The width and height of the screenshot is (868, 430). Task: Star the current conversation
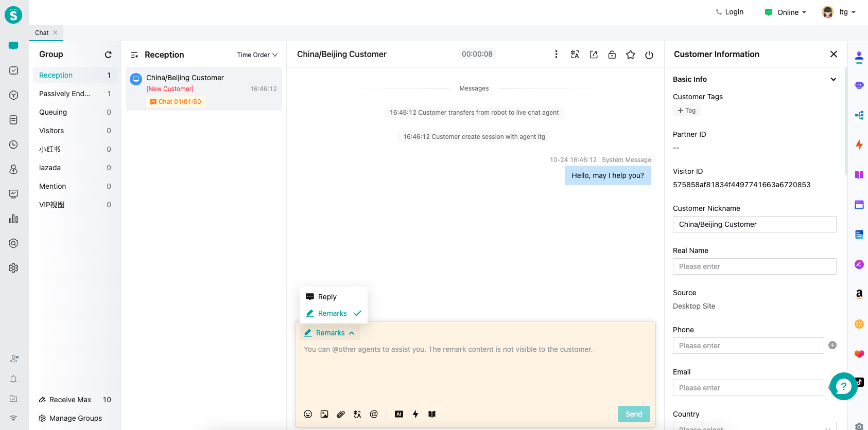631,55
